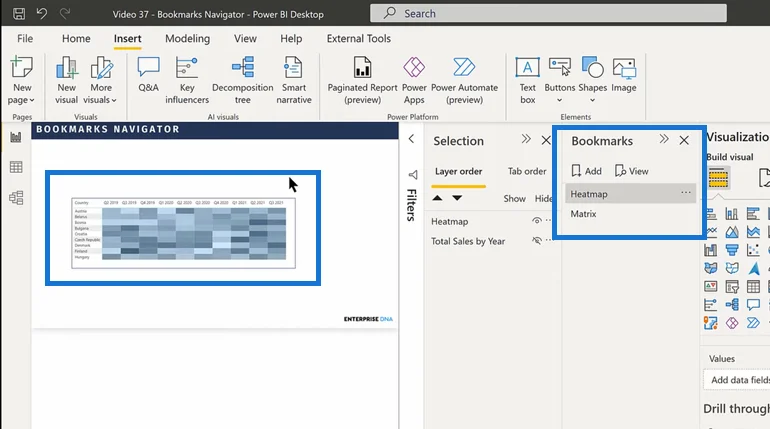Insert Smart narrative from the ribbon

294,80
